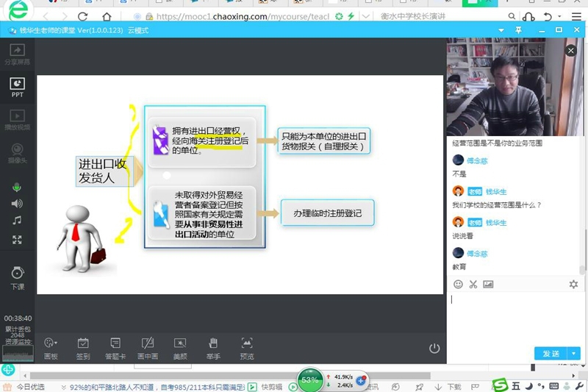Viewport: 588px width, 392px height.
Task: Click 傅念慈 name above the 不是 message
Action: (477, 161)
